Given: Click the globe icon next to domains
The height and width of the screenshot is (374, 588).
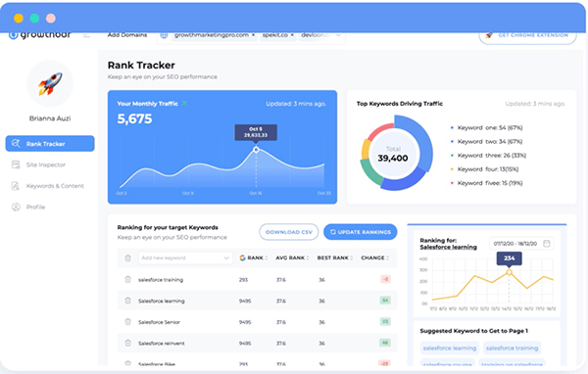Looking at the screenshot, I should [164, 35].
